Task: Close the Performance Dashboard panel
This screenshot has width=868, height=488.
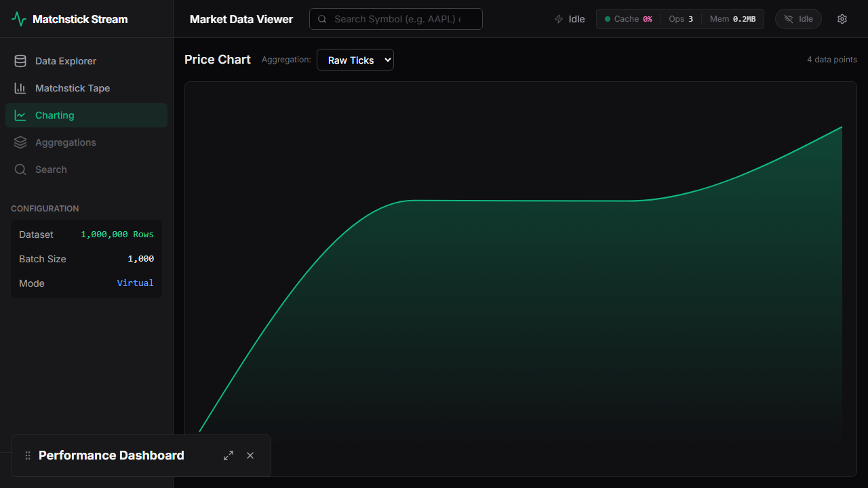Action: 250,455
